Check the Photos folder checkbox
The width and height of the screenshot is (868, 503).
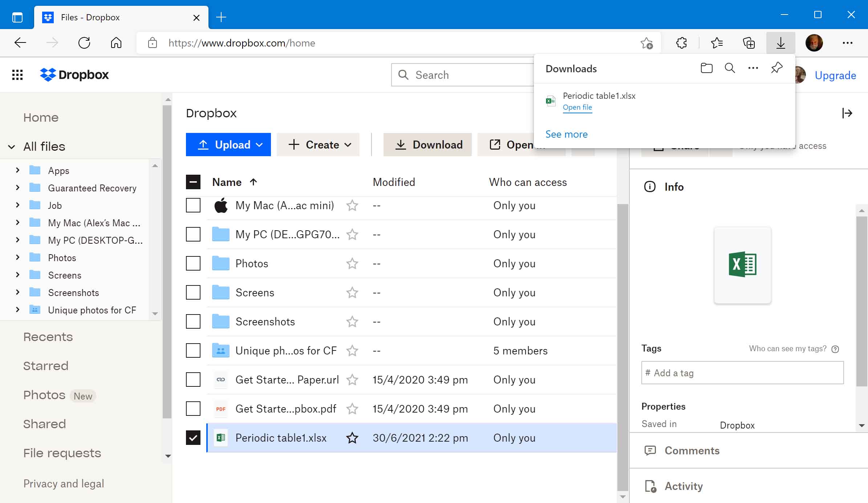(x=193, y=264)
